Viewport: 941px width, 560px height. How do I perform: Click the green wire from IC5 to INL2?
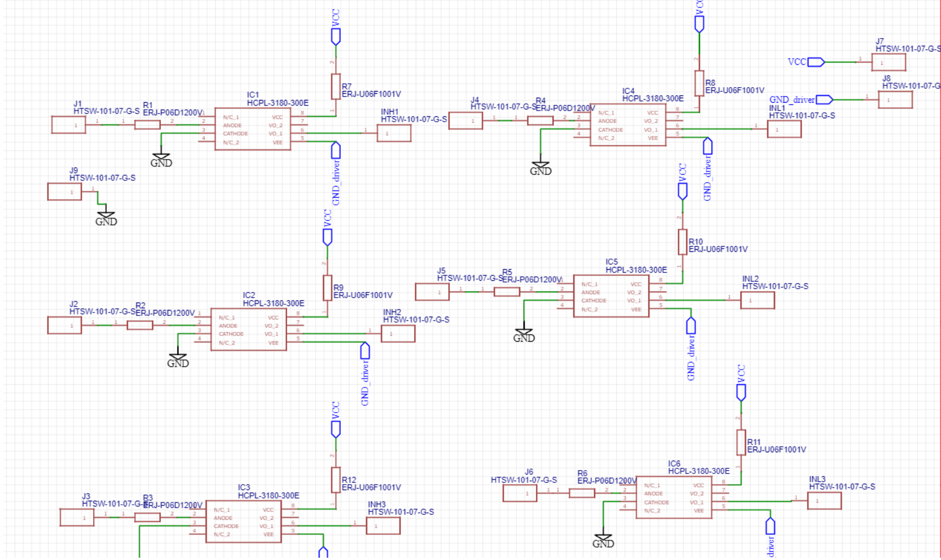point(696,300)
